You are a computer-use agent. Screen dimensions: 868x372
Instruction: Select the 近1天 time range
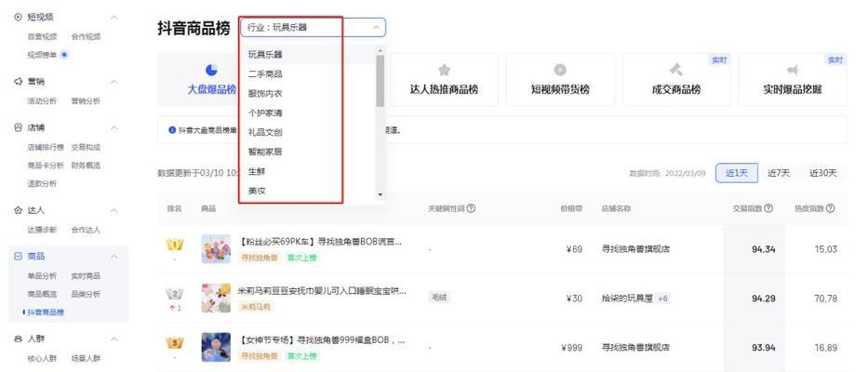(736, 173)
